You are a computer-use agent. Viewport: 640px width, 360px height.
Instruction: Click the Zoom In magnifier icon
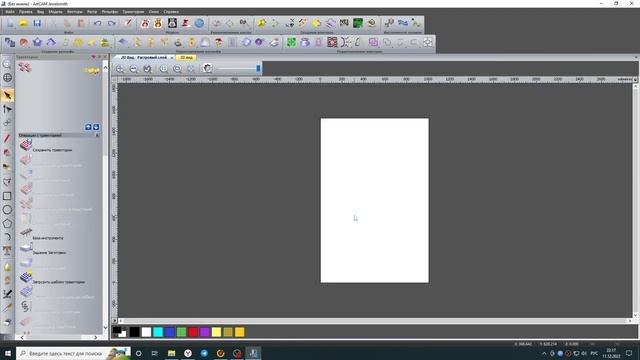click(x=120, y=69)
